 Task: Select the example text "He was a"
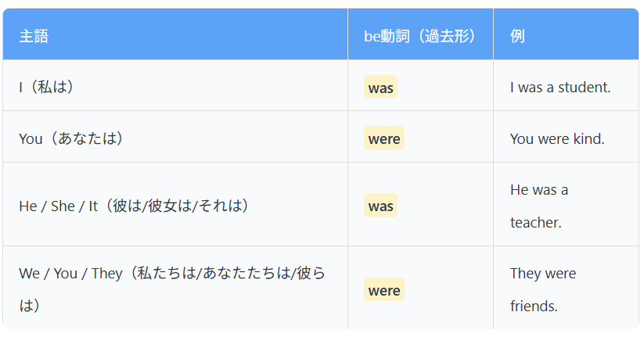click(539, 190)
